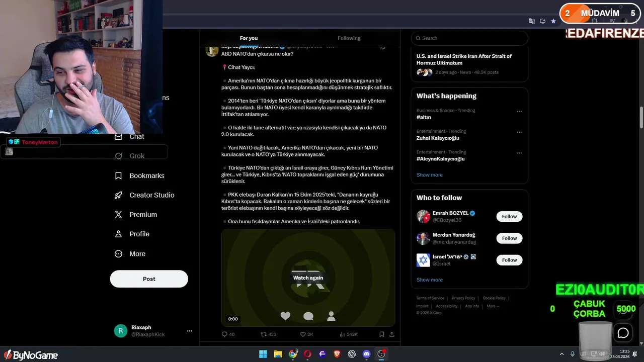Click the Riaxaph account avatar
The height and width of the screenshot is (362, 644).
coord(120,331)
